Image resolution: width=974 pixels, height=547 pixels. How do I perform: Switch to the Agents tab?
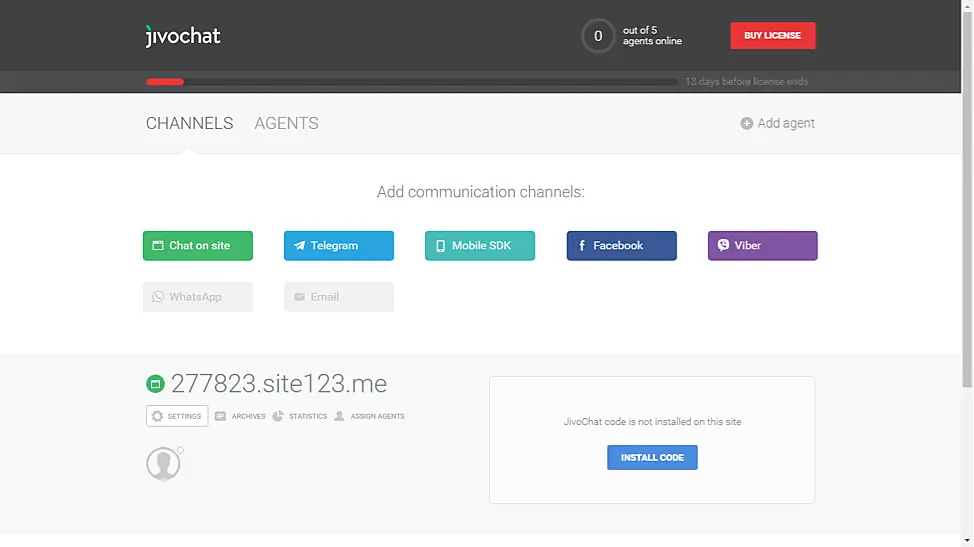coord(286,124)
